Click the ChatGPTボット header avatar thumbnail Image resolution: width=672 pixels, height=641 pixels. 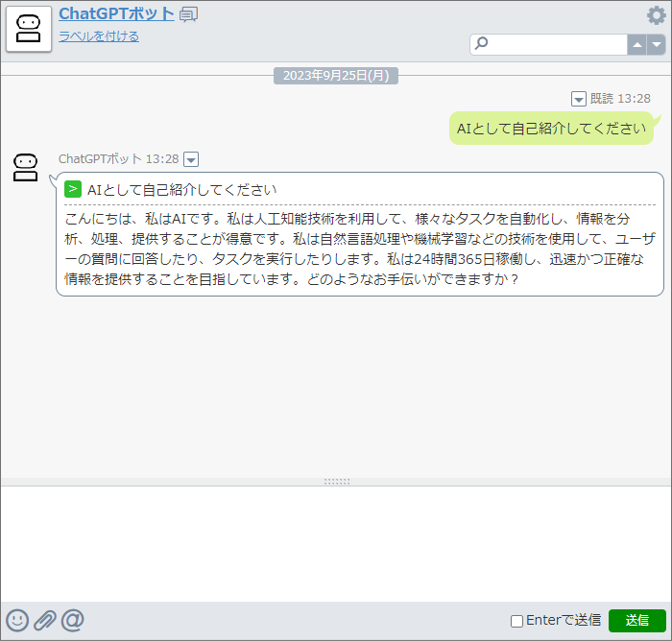coord(29,29)
